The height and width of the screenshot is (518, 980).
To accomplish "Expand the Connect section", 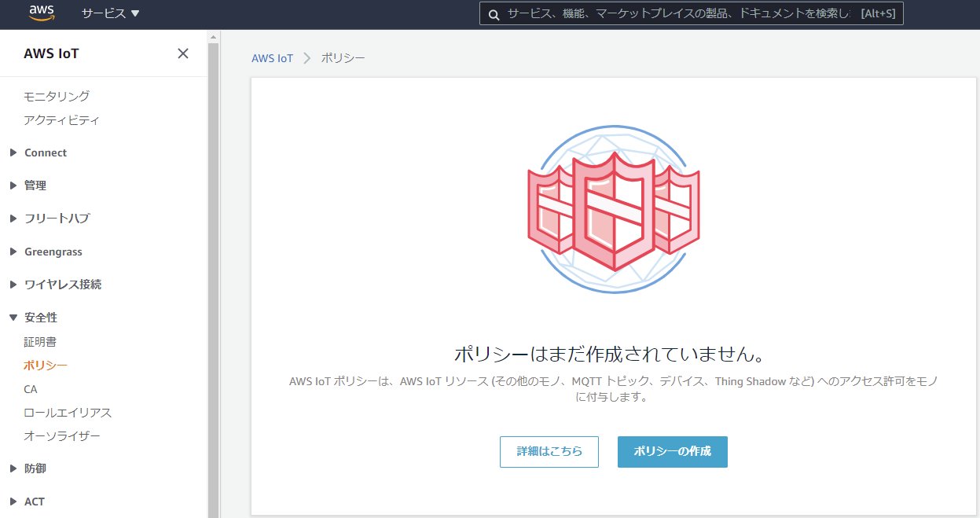I will click(38, 152).
